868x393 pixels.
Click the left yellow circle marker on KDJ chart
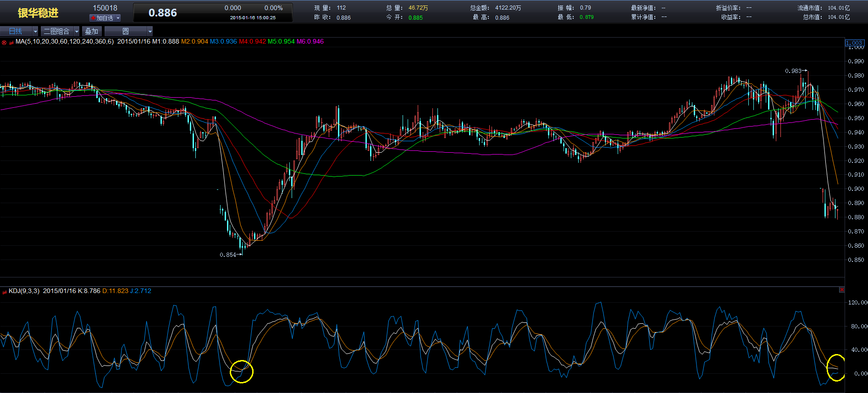point(241,371)
